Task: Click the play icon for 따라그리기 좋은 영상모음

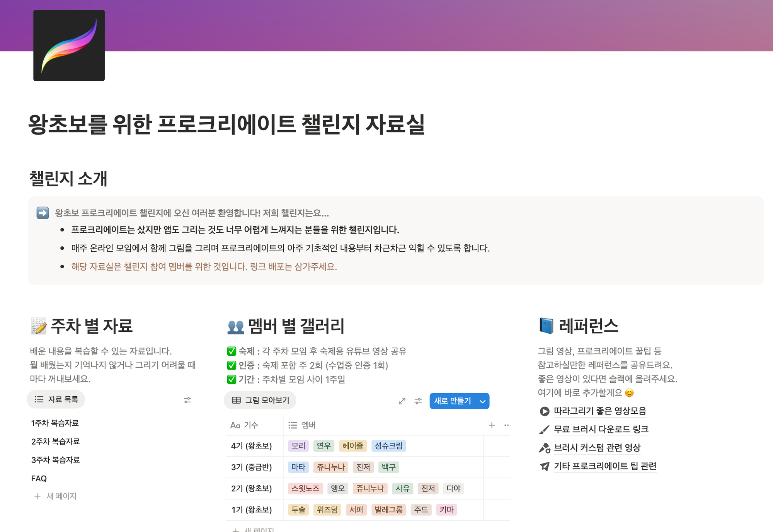Action: click(x=544, y=411)
